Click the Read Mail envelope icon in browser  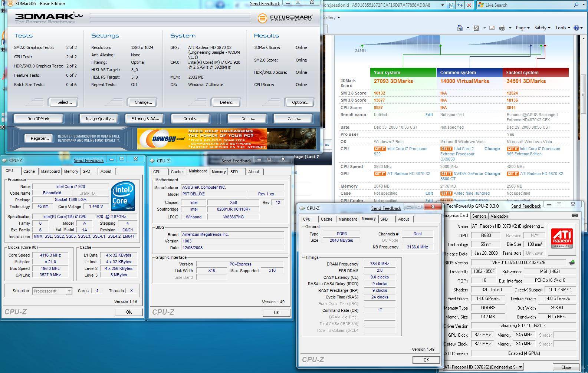tap(492, 28)
